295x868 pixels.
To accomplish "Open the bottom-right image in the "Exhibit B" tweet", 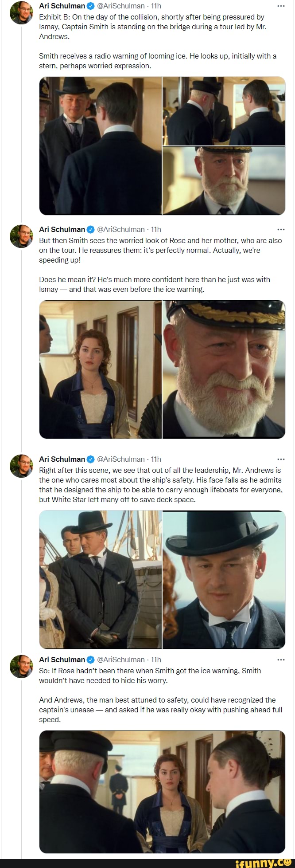I will pos(224,181).
